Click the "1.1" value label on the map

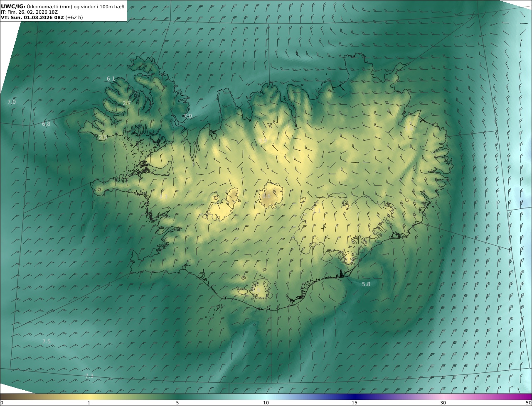point(317,210)
